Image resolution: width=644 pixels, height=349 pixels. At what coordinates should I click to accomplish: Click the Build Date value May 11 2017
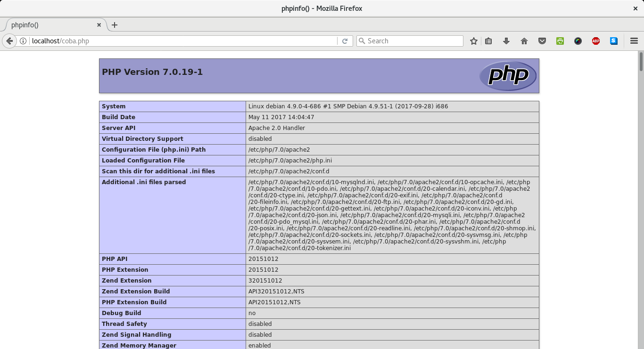point(281,117)
